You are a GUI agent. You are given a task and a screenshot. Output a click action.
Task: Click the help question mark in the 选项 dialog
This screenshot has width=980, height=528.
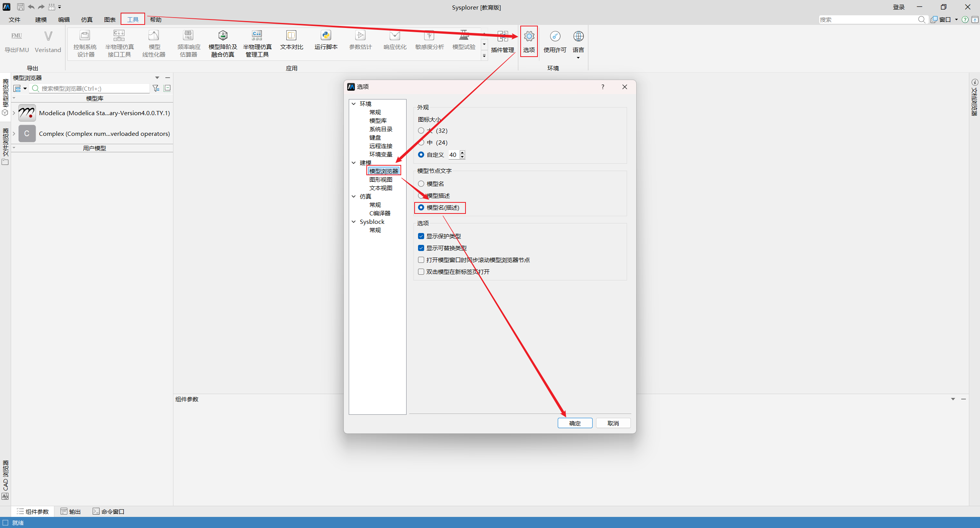[x=603, y=87]
